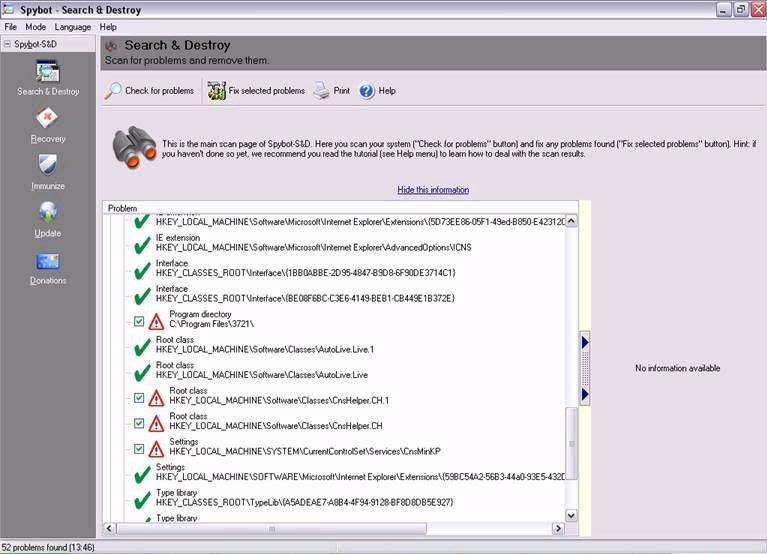The width and height of the screenshot is (767, 554).
Task: Start scan with Check for problems
Action: tap(150, 91)
